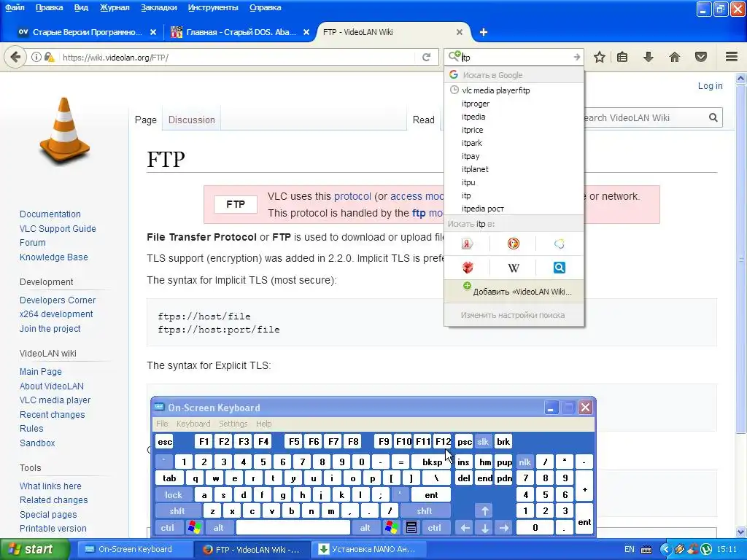Click the lock warning icon in address bar
This screenshot has width=747, height=560.
click(x=49, y=57)
